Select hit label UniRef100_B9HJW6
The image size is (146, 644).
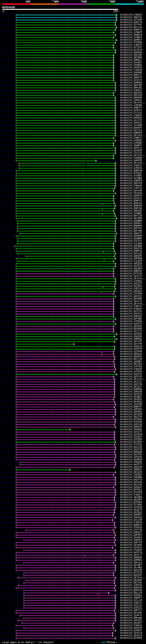click(131, 618)
